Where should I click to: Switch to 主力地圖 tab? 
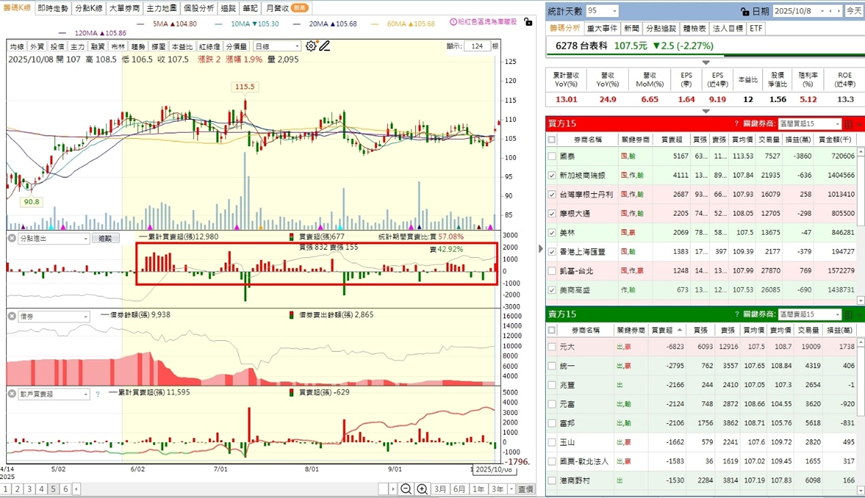[161, 8]
